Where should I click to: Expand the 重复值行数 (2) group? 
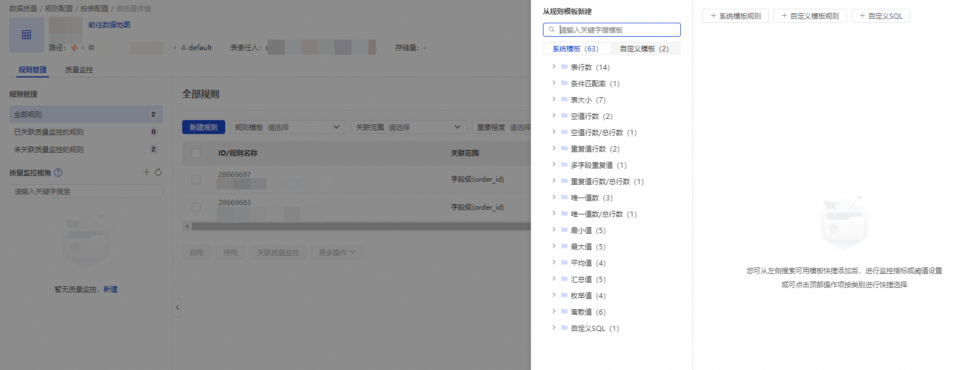[553, 148]
